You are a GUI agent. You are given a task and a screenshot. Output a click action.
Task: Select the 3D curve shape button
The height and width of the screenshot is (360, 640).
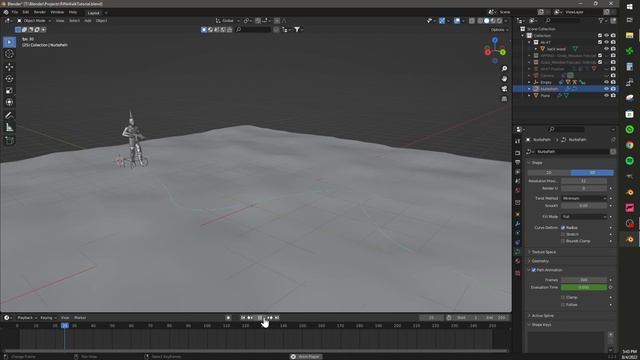[592, 173]
